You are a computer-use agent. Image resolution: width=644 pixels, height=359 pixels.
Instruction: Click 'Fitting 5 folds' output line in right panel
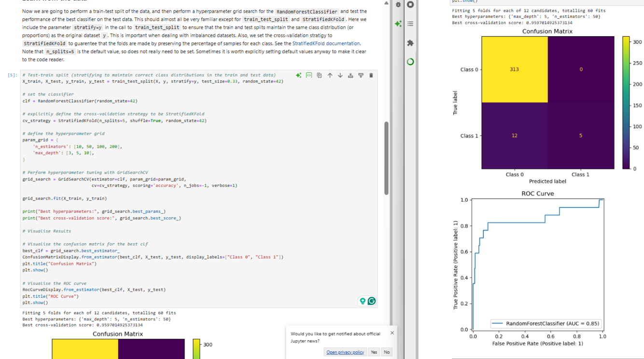(x=529, y=11)
